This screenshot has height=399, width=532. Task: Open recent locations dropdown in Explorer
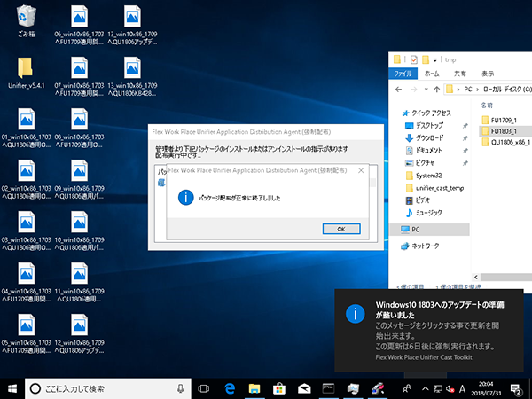426,90
